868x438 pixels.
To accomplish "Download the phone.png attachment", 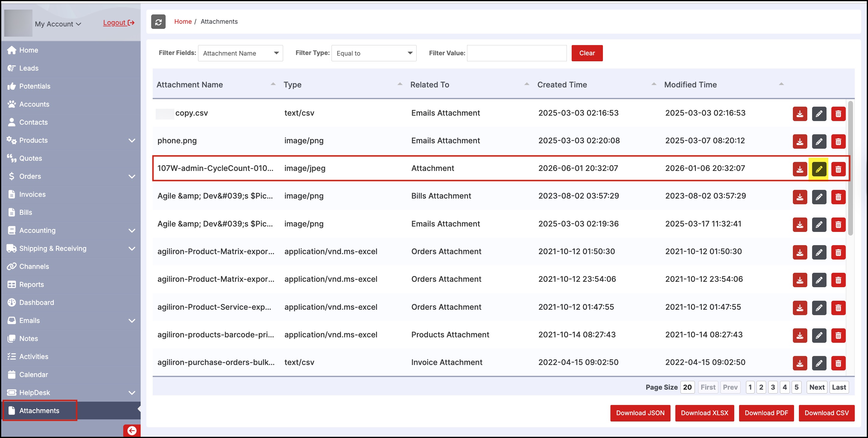I will [799, 141].
